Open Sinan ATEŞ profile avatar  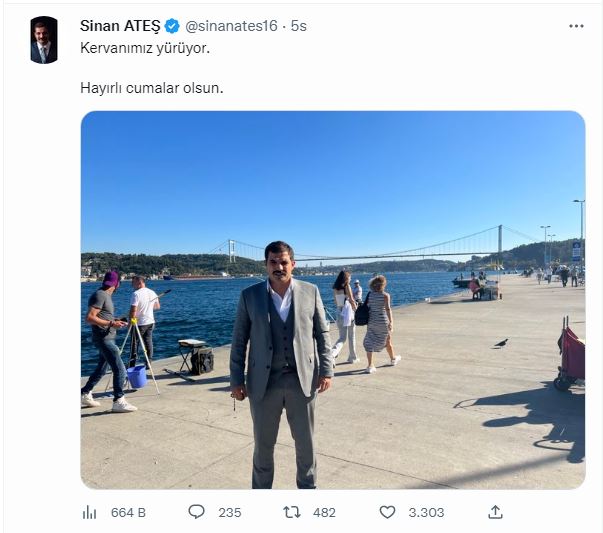[x=44, y=40]
